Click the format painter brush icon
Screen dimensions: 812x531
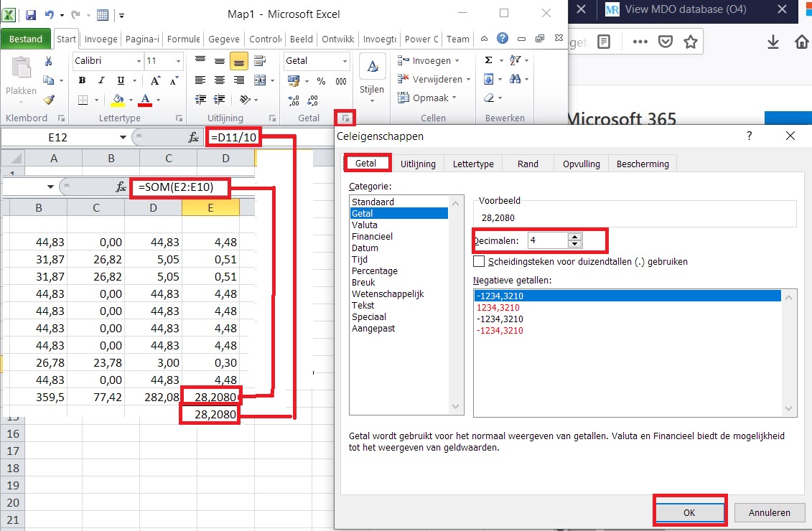49,100
